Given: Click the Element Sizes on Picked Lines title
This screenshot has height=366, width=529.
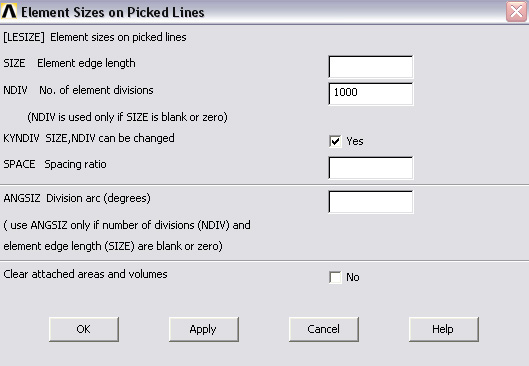Looking at the screenshot, I should click(x=113, y=12).
